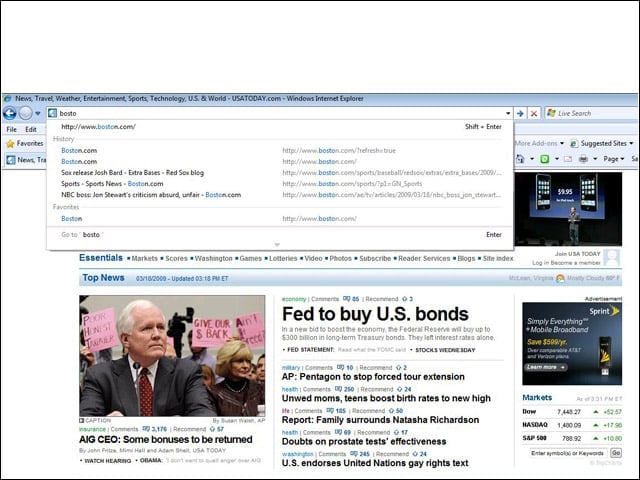Click the Go button beside symbol field

tap(616, 453)
